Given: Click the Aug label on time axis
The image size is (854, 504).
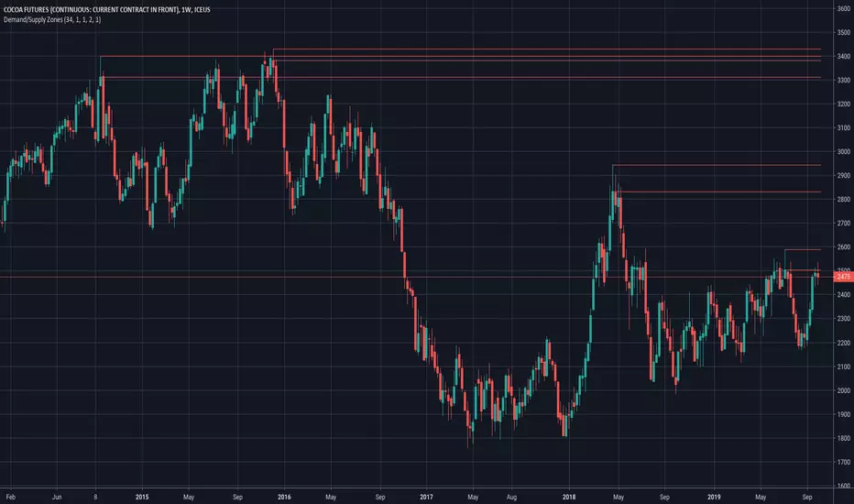Looking at the screenshot, I should click(x=511, y=497).
